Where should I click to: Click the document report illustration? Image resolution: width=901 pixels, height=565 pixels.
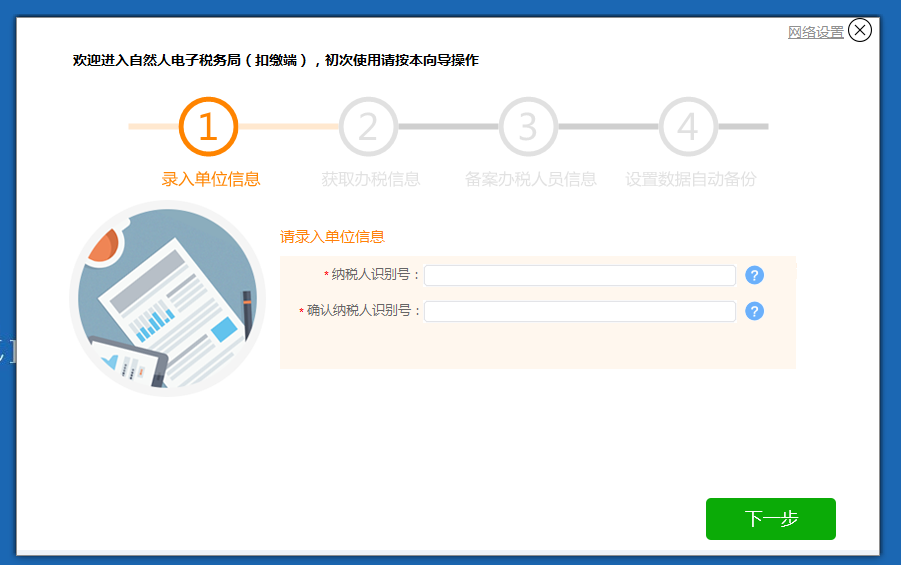tap(167, 298)
